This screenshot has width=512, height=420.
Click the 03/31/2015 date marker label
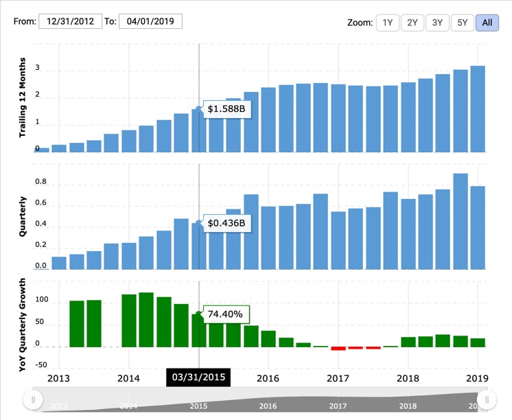pyautogui.click(x=198, y=377)
